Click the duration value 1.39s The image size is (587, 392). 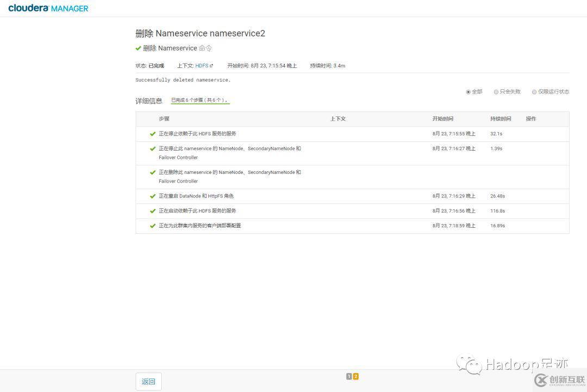click(496, 148)
